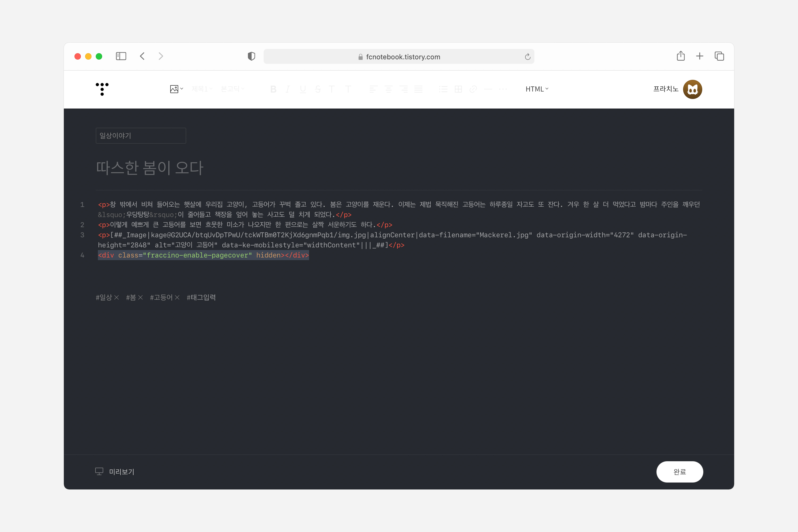The height and width of the screenshot is (532, 798).
Task: Click the 완료 button
Action: click(679, 472)
